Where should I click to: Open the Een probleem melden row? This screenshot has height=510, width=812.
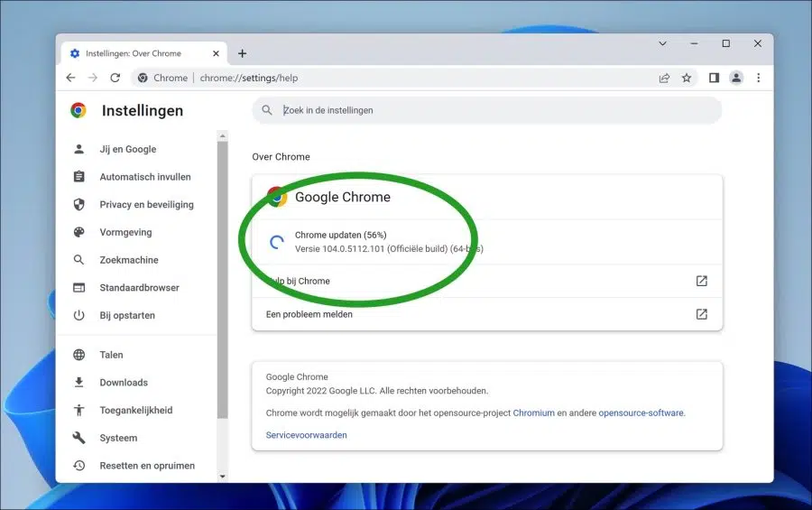pyautogui.click(x=487, y=314)
